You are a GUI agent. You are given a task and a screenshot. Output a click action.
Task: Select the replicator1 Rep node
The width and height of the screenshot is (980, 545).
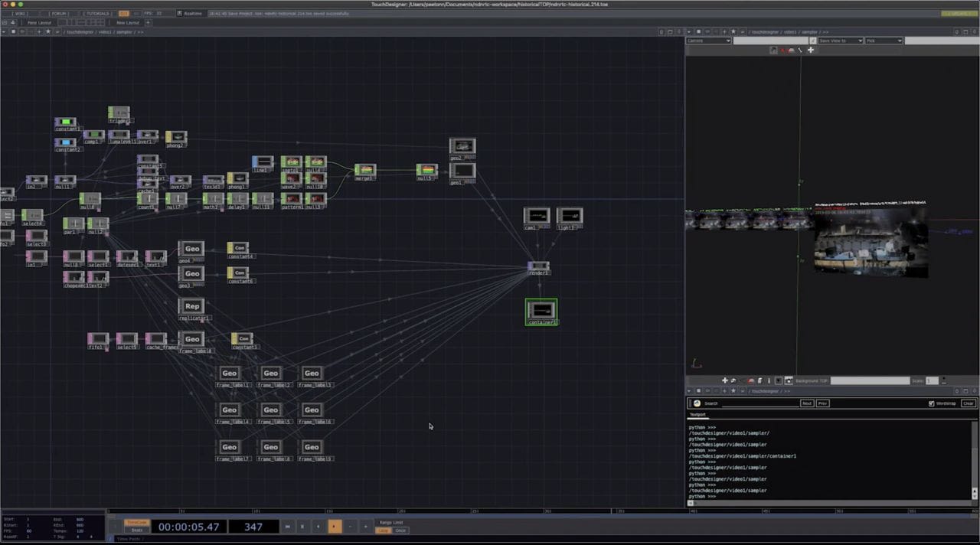click(191, 306)
